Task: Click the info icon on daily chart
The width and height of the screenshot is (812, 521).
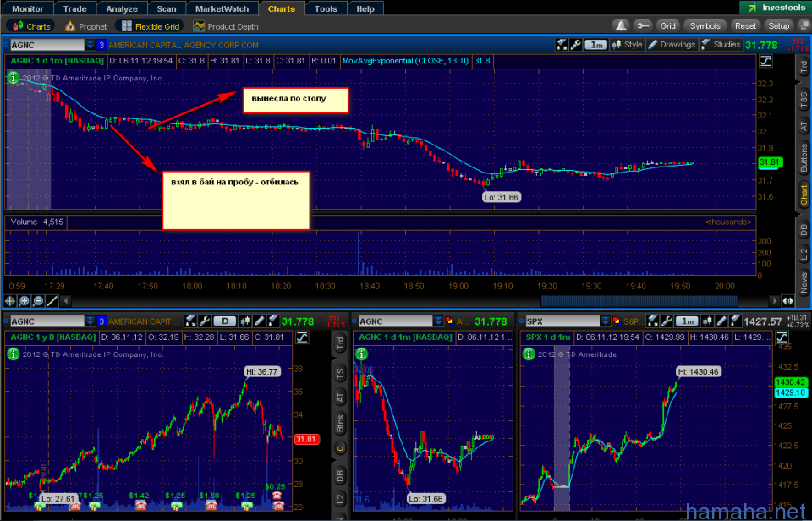Action: coord(13,354)
